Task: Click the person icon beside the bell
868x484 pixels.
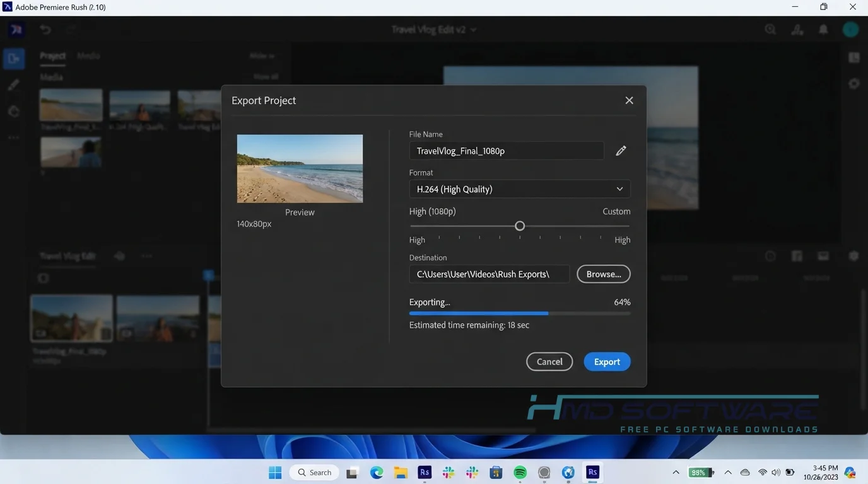Action: click(x=797, y=30)
